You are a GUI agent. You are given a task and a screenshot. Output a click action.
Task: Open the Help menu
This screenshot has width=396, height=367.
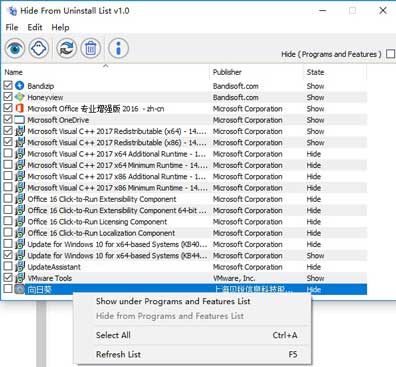pyautogui.click(x=60, y=27)
